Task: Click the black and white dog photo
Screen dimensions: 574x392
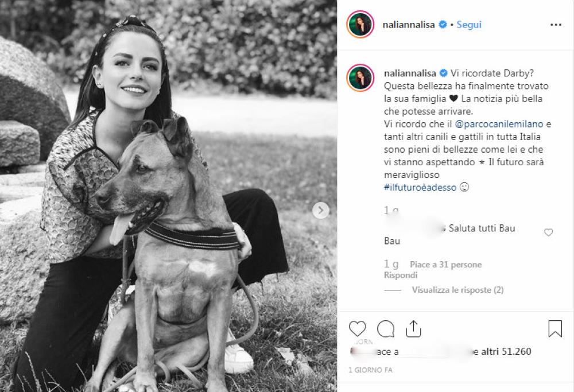Action: tap(168, 196)
